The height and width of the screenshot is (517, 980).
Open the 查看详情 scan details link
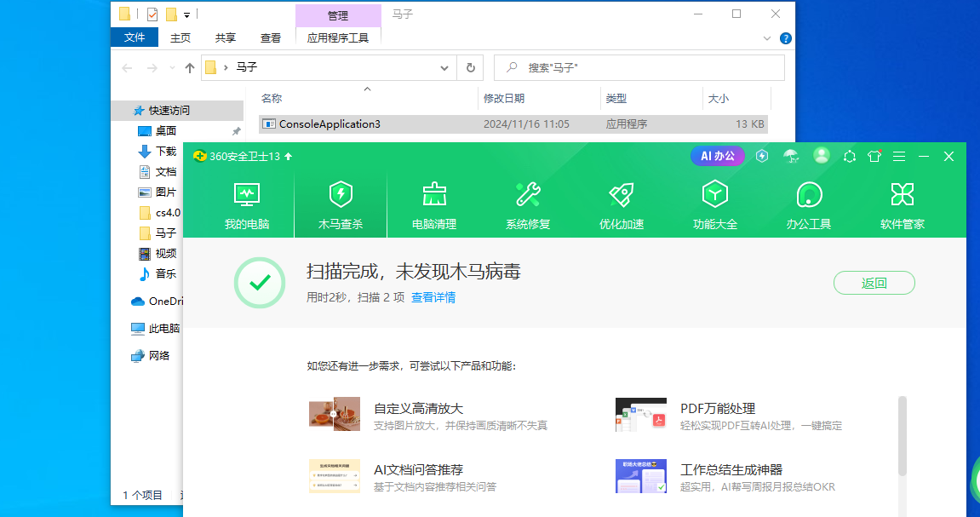(434, 296)
